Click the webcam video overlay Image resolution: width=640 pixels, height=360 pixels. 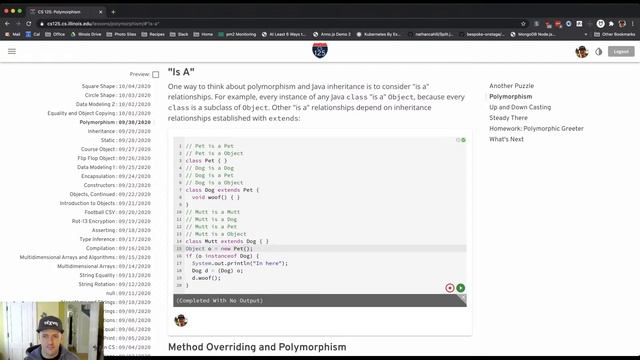pos(52,331)
